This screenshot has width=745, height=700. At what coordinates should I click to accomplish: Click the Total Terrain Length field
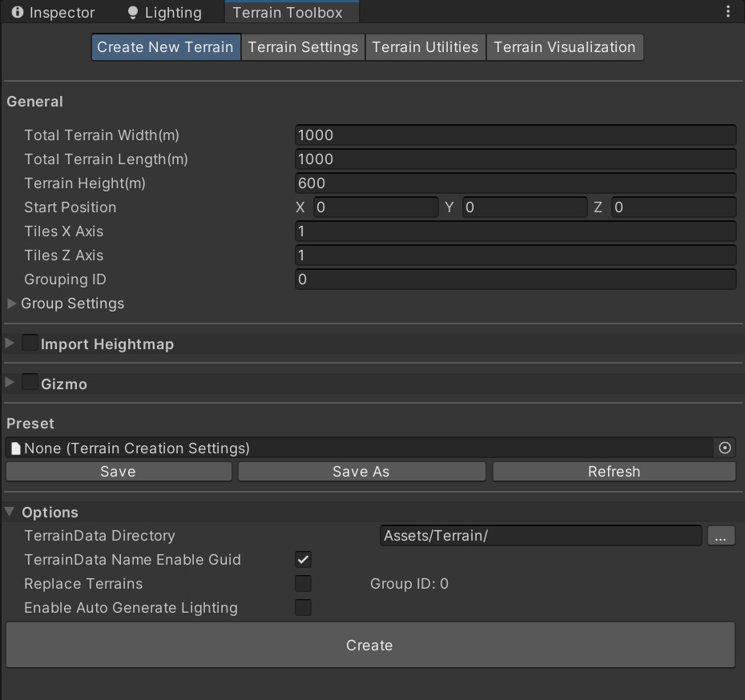(x=516, y=159)
